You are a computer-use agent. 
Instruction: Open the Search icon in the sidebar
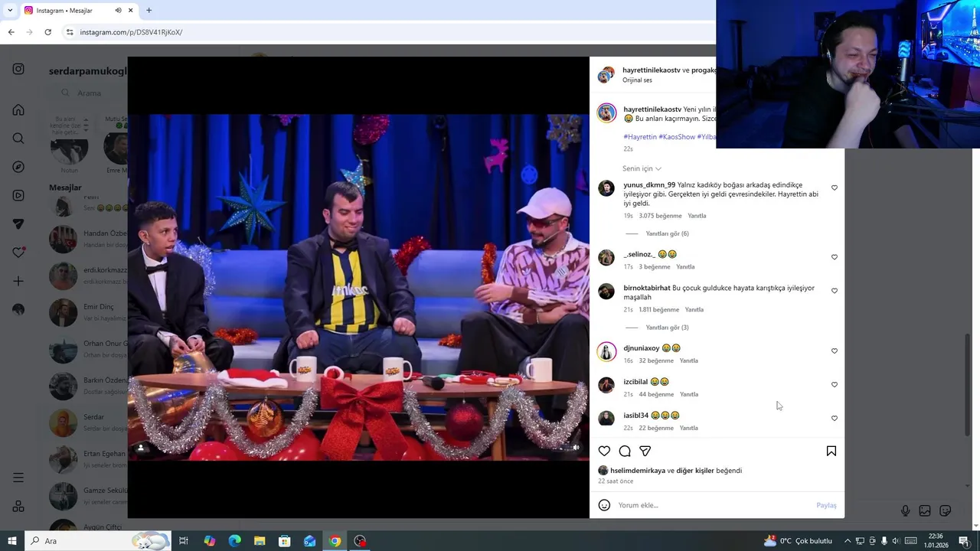tap(18, 139)
